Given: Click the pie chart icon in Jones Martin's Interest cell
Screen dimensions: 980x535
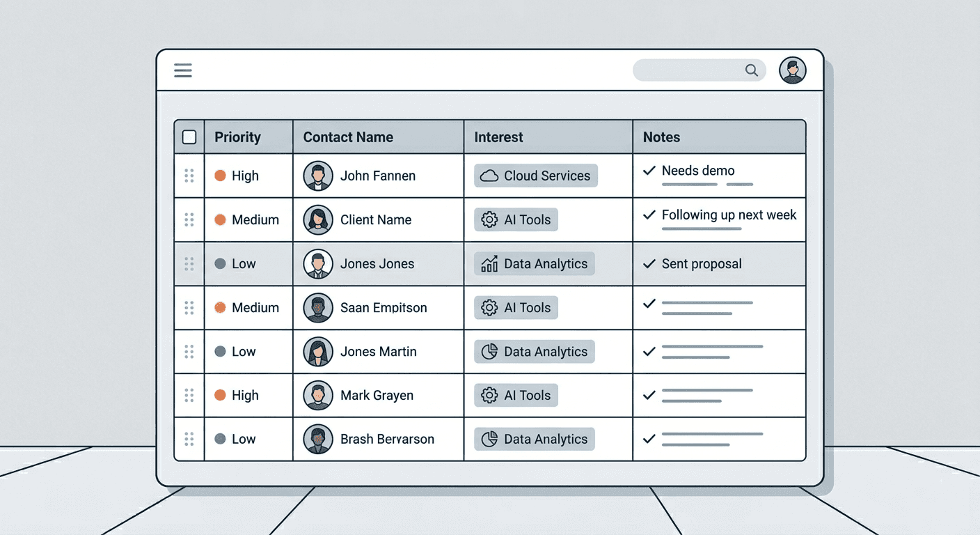Looking at the screenshot, I should (488, 352).
